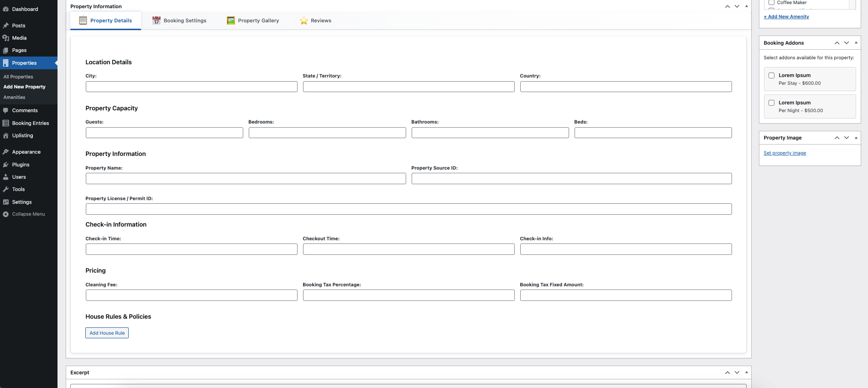
Task: Click the Dashboard icon in sidebar
Action: click(x=6, y=9)
